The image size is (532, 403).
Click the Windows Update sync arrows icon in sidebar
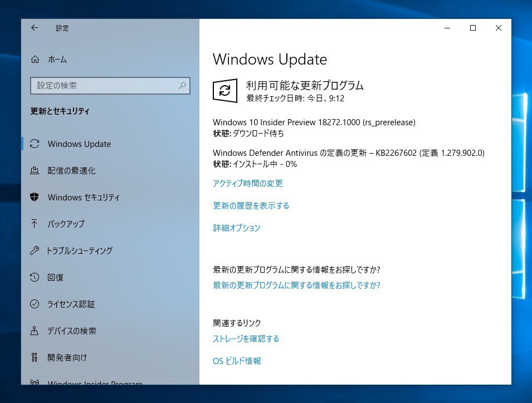point(35,144)
